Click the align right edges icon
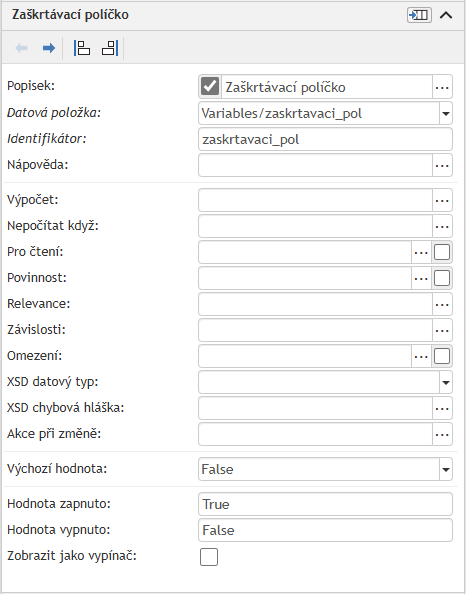This screenshot has width=466, height=594. 110,48
